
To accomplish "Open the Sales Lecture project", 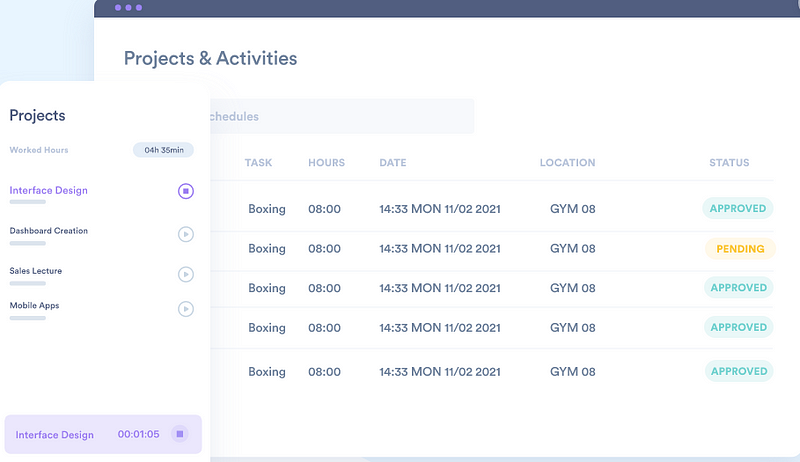I will 36,271.
